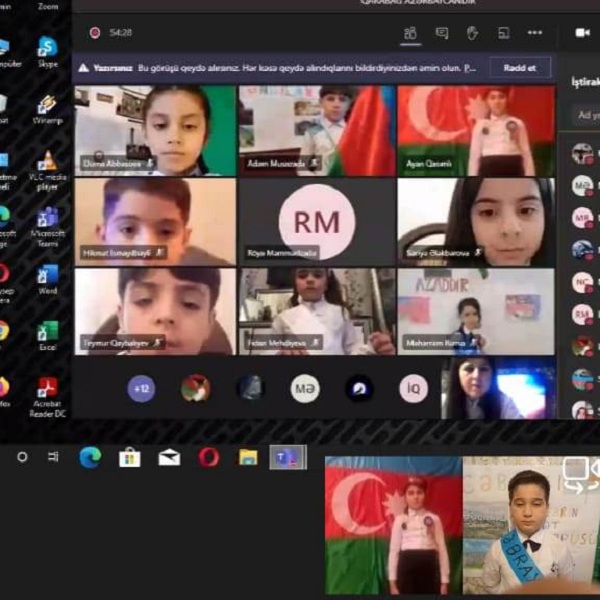The image size is (600, 600).
Task: Open Opera browser from taskbar
Action: tap(209, 457)
